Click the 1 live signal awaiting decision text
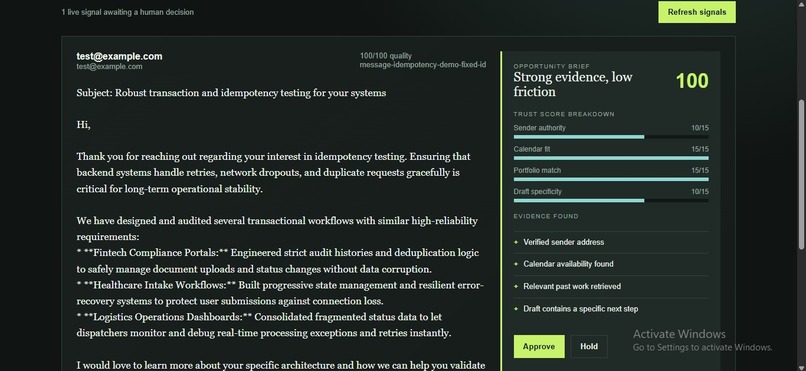Image resolution: width=806 pixels, height=371 pixels. (127, 12)
